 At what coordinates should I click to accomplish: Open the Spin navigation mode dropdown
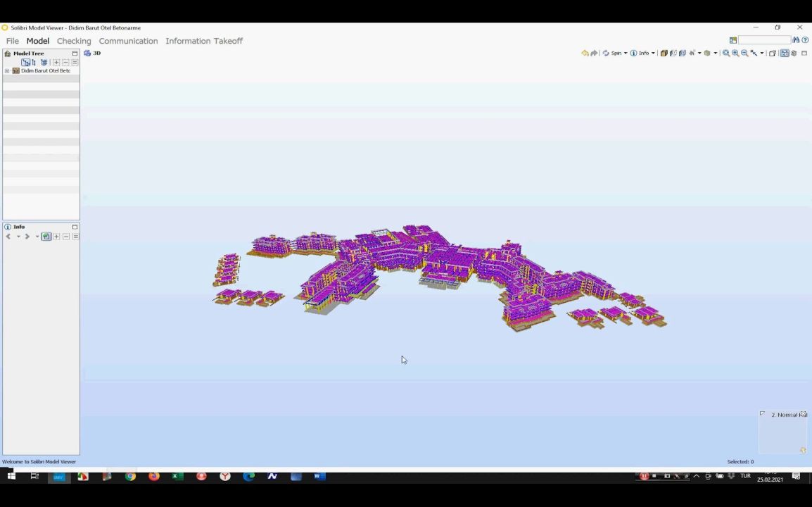click(x=625, y=54)
